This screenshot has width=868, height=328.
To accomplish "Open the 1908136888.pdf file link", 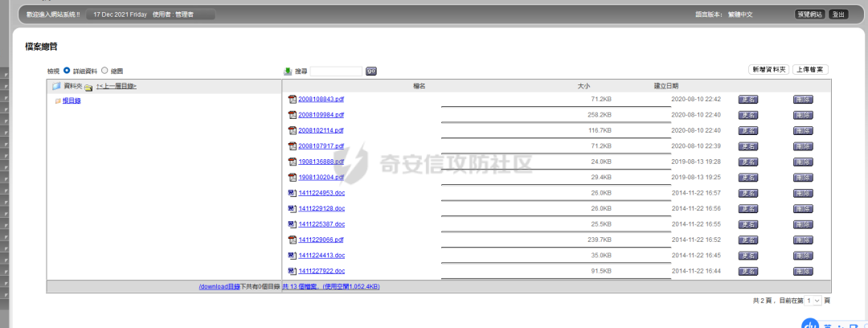I will click(x=321, y=162).
